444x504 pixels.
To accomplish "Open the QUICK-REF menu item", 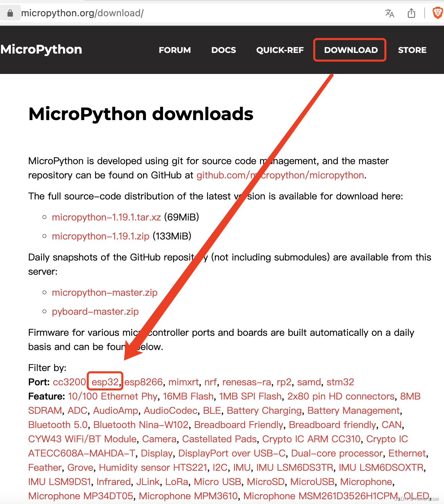I will tap(280, 50).
